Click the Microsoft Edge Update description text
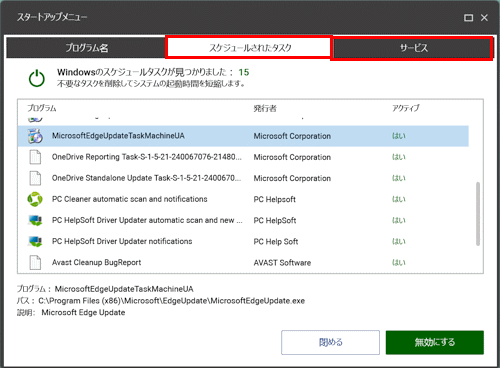 point(83,313)
